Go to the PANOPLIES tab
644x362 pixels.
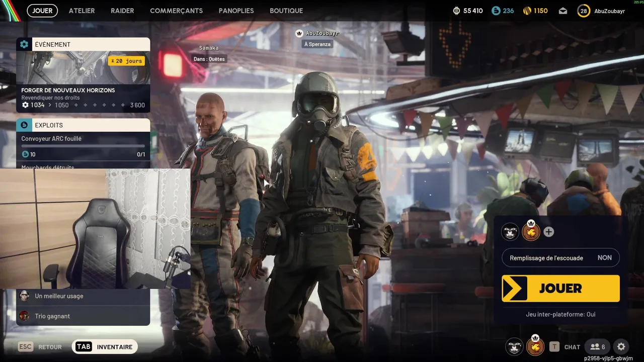point(236,11)
